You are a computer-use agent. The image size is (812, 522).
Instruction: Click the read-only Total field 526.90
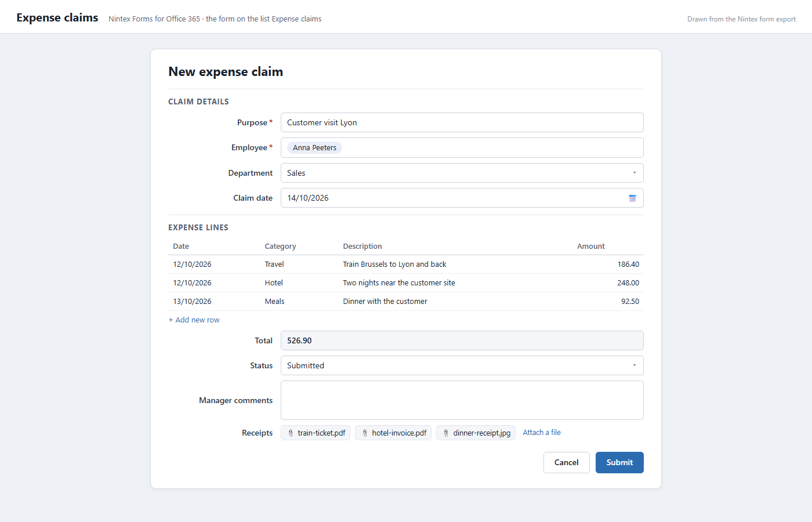(x=462, y=340)
